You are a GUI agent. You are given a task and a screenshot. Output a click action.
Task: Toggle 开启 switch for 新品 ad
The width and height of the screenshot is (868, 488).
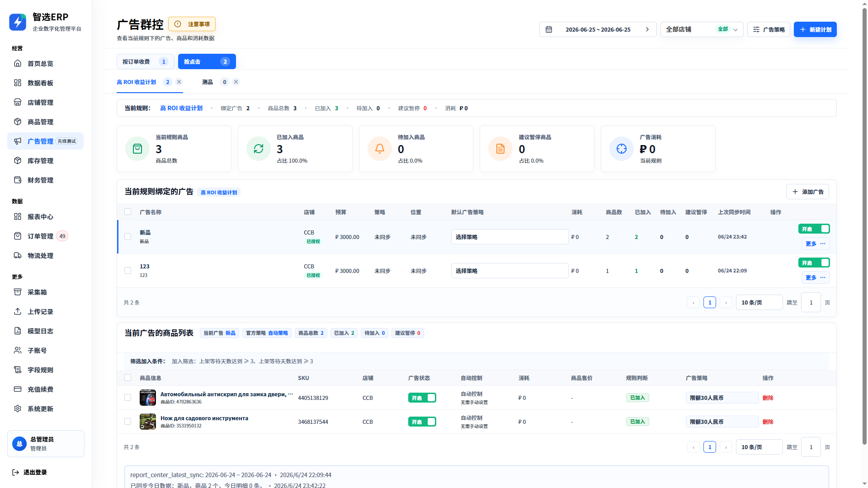814,229
